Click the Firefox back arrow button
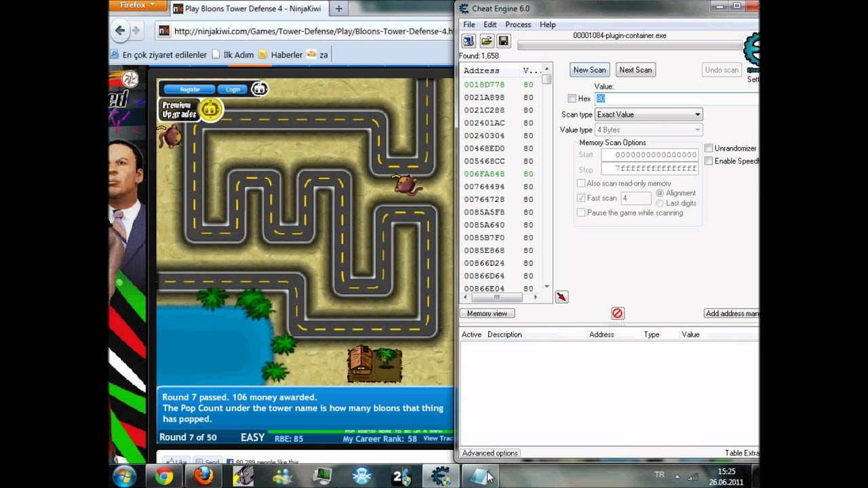Image resolution: width=868 pixels, height=488 pixels. tap(120, 30)
